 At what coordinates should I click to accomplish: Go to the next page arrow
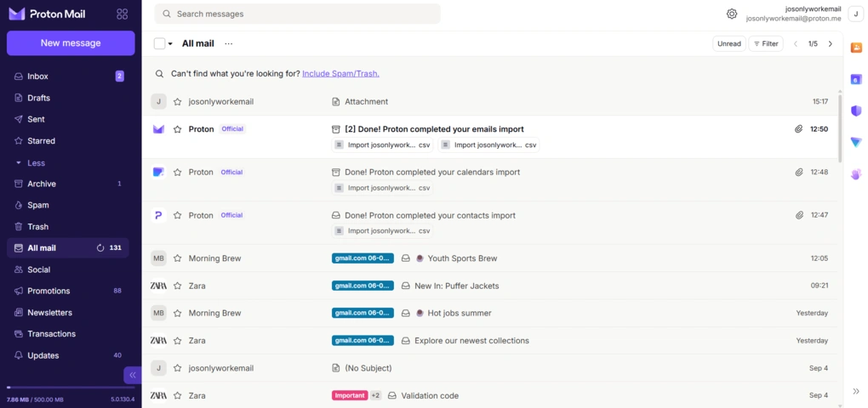(x=830, y=43)
